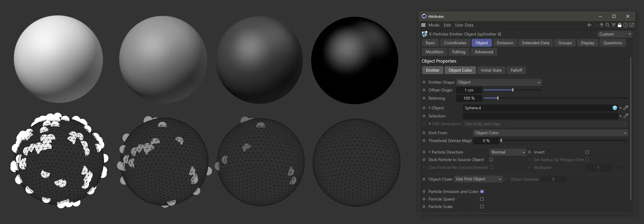Enable the Invert checkbox
This screenshot has width=644, height=224.
pyautogui.click(x=587, y=152)
